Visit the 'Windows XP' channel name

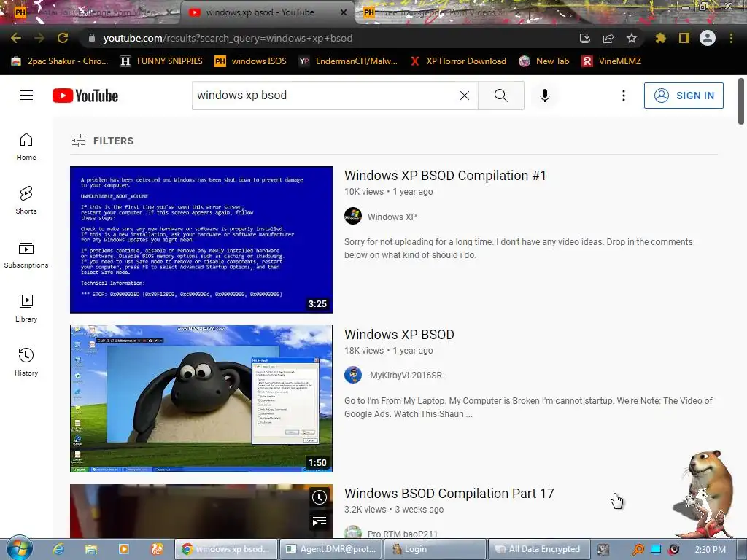click(392, 217)
